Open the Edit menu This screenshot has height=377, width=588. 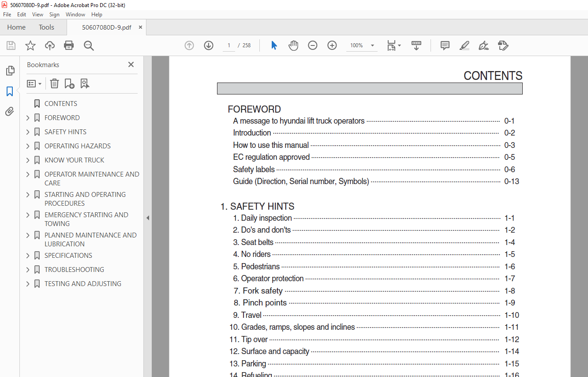pyautogui.click(x=22, y=15)
